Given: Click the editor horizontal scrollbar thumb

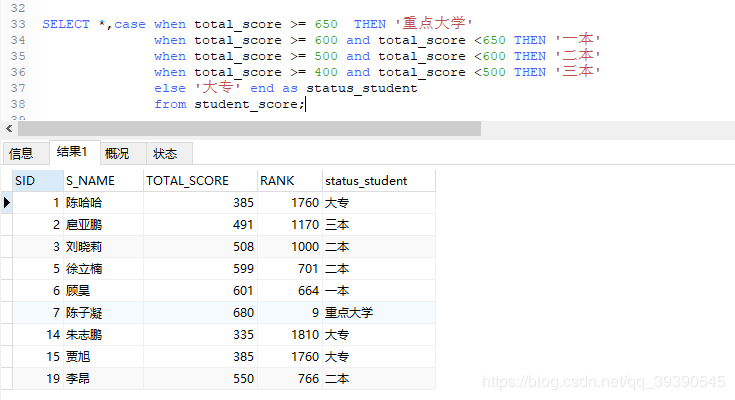Looking at the screenshot, I should coord(249,128).
